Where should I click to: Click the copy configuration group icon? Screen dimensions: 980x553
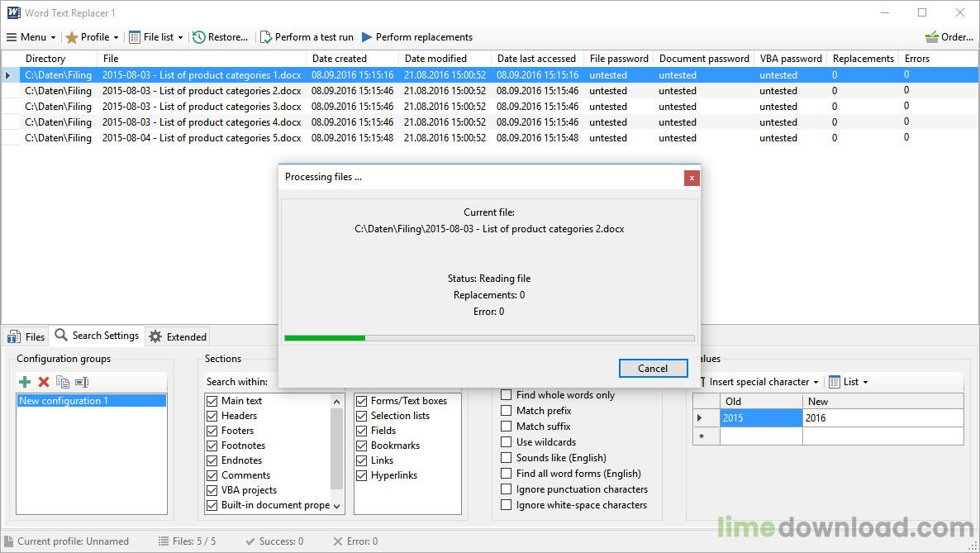(x=63, y=382)
